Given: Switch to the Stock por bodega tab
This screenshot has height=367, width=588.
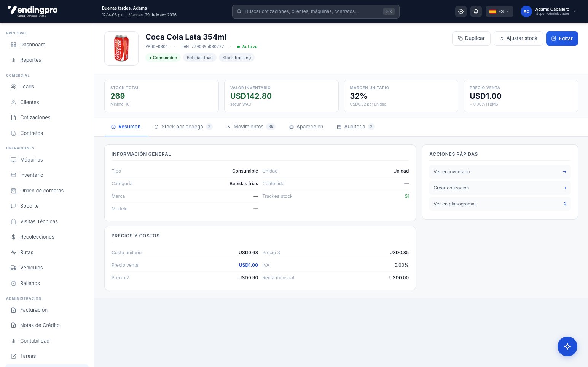Looking at the screenshot, I should pyautogui.click(x=183, y=127).
